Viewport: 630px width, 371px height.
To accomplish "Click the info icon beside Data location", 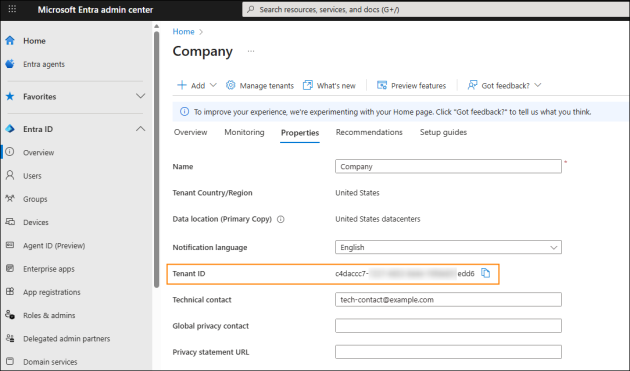I will pyautogui.click(x=281, y=219).
